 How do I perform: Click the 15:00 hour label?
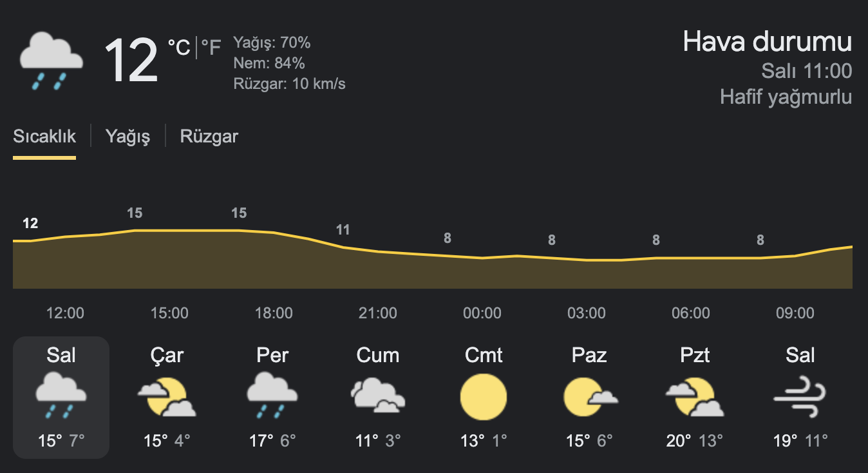[x=169, y=313]
